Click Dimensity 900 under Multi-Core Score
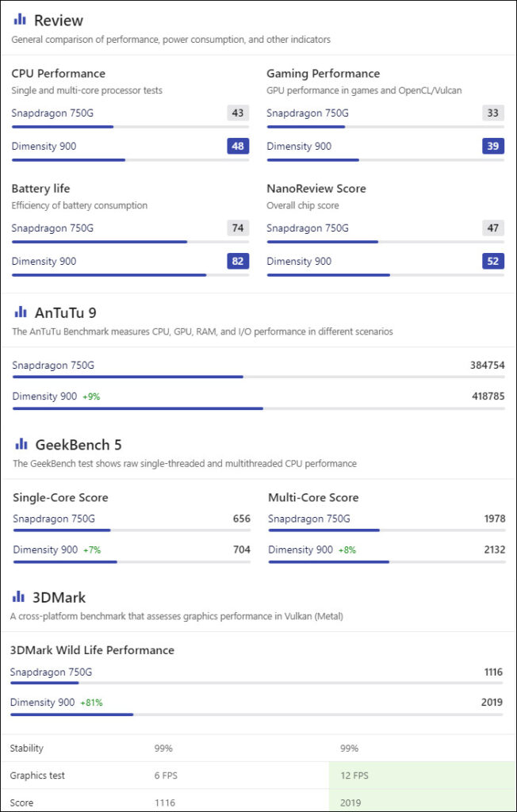Screen dimensions: 517x812 pyautogui.click(x=301, y=550)
